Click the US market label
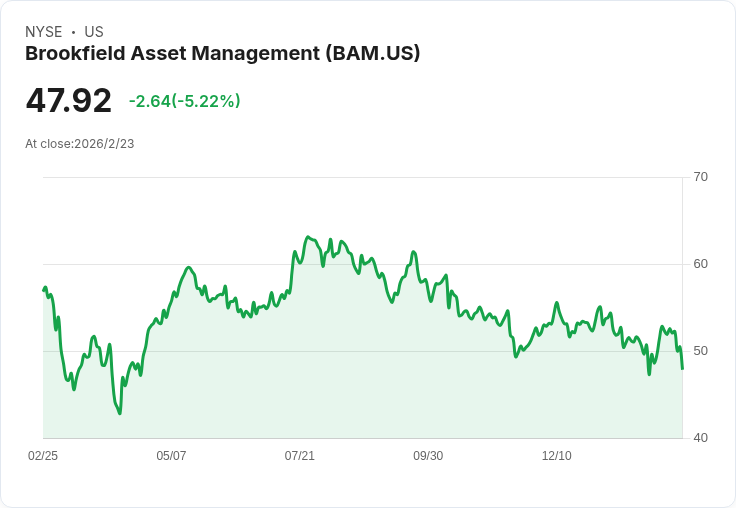The width and height of the screenshot is (736, 508). point(94,32)
